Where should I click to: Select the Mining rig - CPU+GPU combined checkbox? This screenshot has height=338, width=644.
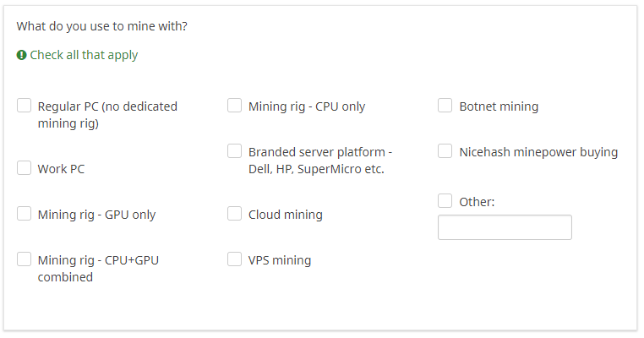pyautogui.click(x=24, y=259)
